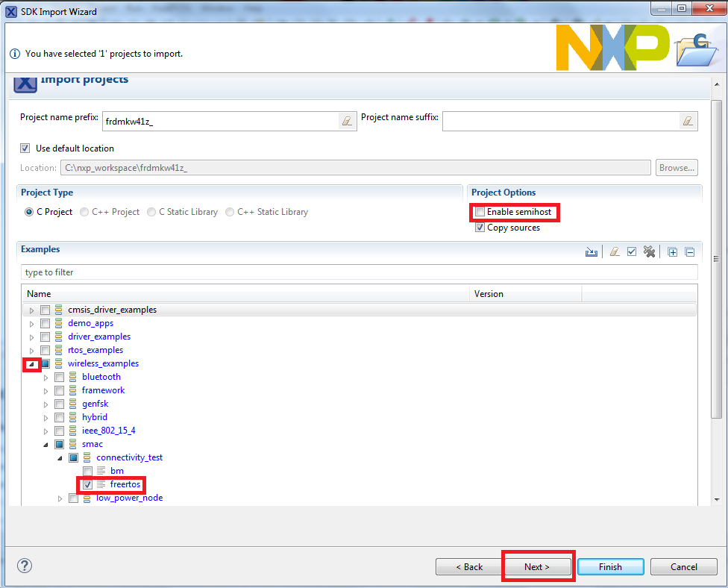The width and height of the screenshot is (728, 588).
Task: Click the Finish button
Action: 610,567
